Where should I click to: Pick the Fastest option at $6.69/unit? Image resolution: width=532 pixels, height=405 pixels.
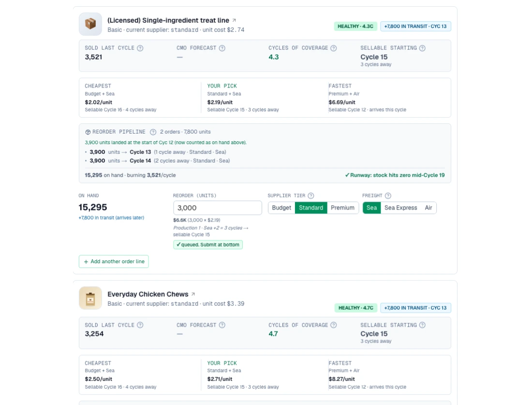[x=387, y=98]
